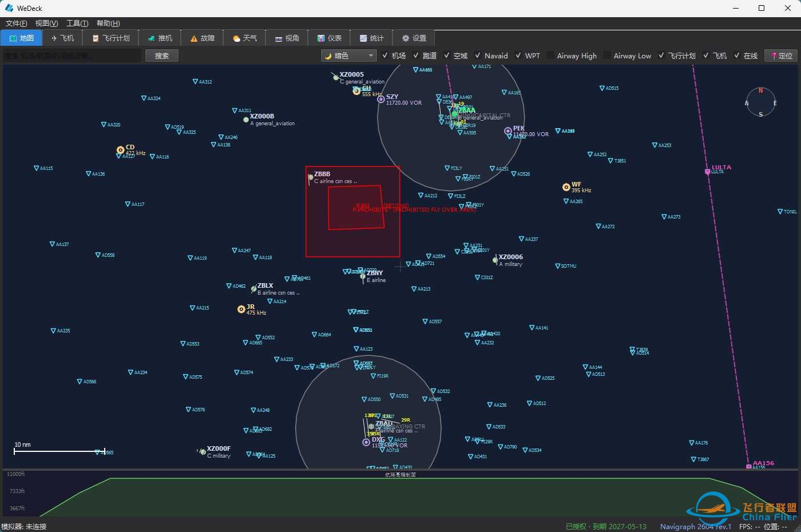Switch to the 天气 weather tab
This screenshot has width=801, height=532.
point(244,38)
